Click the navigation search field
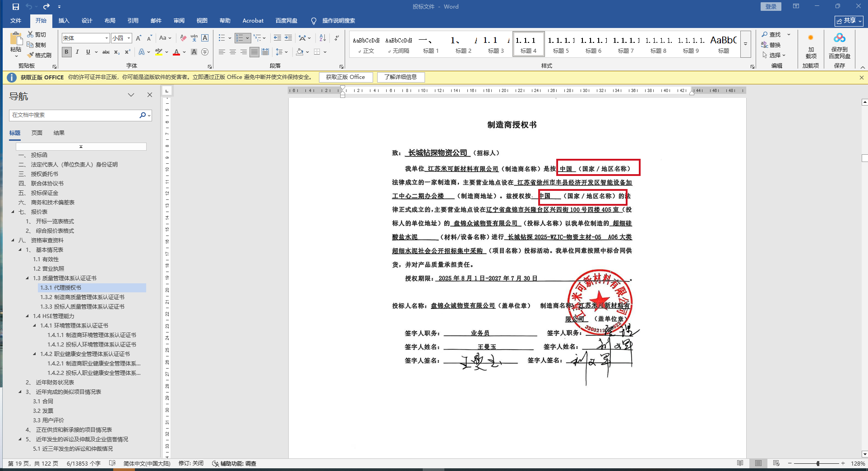868x471 pixels. click(74, 115)
